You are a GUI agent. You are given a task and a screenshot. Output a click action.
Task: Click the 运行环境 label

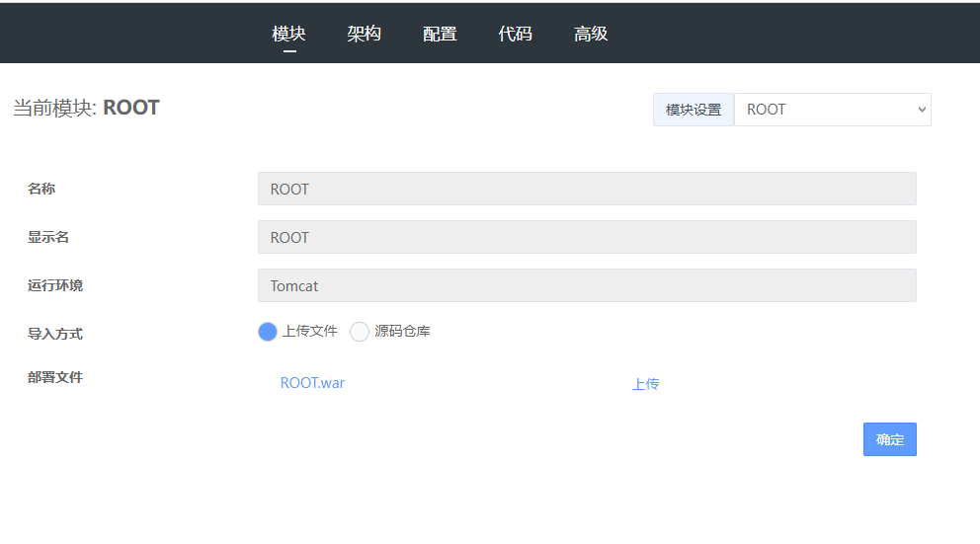(55, 285)
